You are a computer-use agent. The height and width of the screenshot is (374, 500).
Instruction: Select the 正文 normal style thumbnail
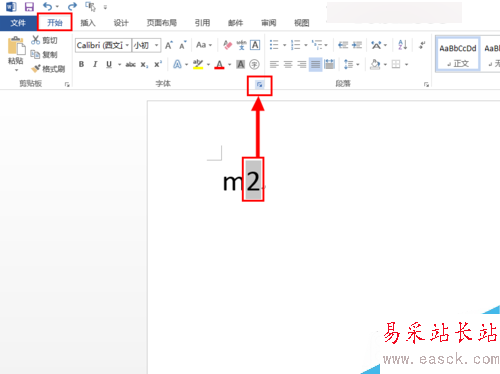(458, 54)
